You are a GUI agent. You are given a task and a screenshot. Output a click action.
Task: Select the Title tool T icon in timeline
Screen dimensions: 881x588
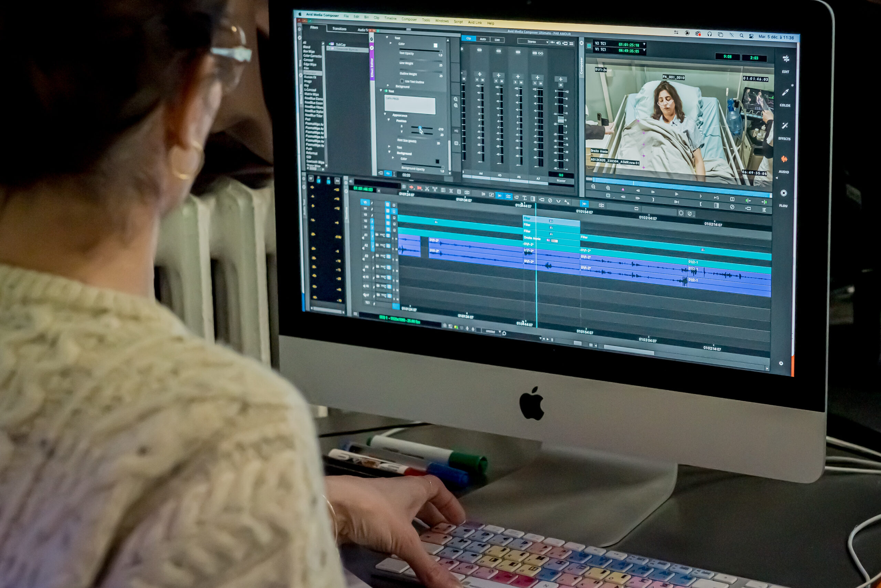point(524,198)
